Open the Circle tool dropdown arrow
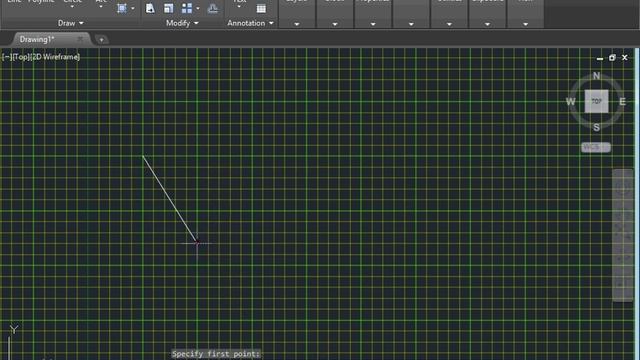The height and width of the screenshot is (360, 640). tap(72, 7)
